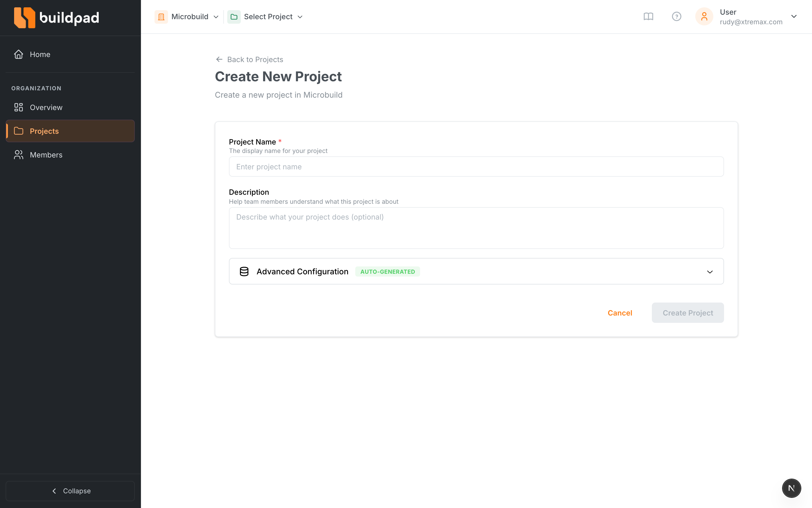812x508 pixels.
Task: Click the Home house icon in sidebar
Action: 18,54
